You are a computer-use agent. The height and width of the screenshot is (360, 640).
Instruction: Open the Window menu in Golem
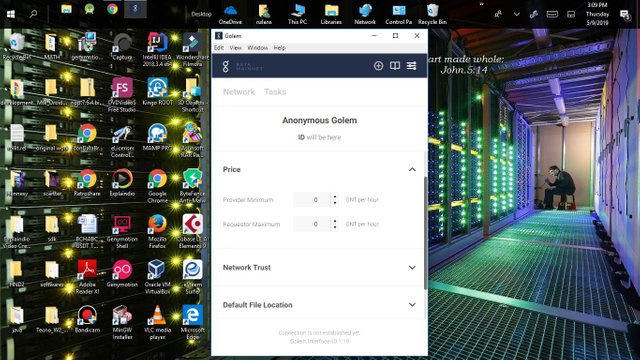pos(258,48)
